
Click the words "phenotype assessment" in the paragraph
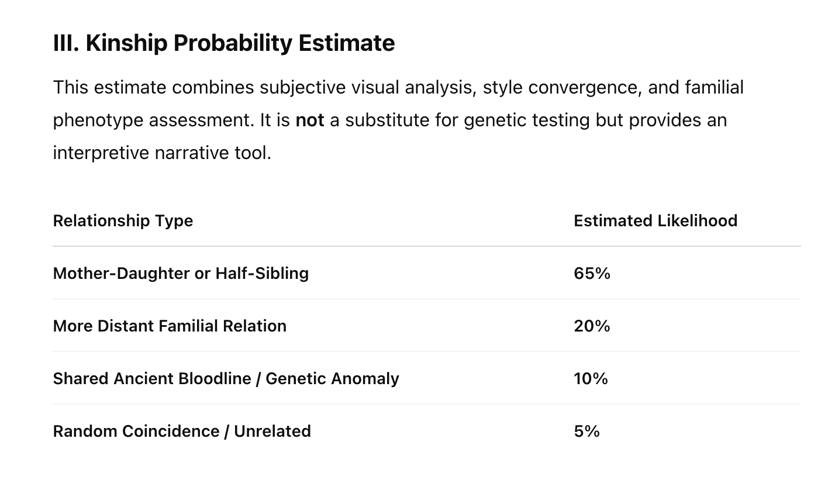(x=154, y=120)
